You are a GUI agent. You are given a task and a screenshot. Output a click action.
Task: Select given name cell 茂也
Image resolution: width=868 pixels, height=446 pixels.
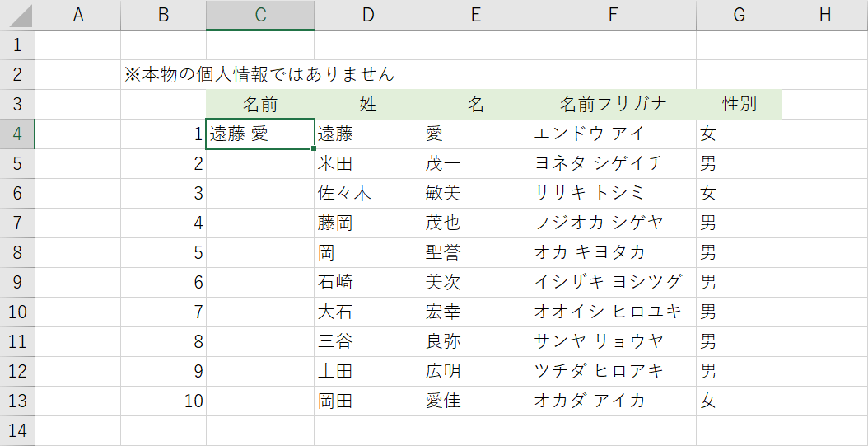tap(476, 223)
